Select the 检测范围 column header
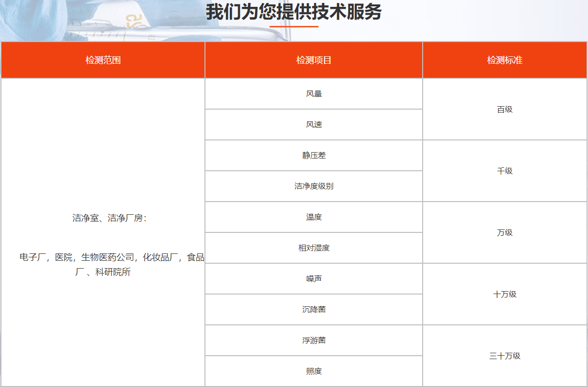This screenshot has height=387, width=588. pos(102,60)
